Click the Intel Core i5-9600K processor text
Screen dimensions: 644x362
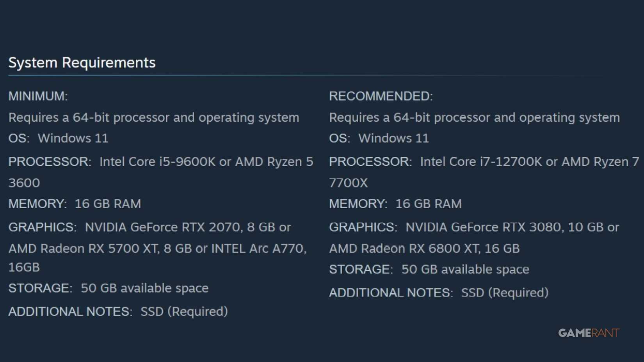click(157, 161)
